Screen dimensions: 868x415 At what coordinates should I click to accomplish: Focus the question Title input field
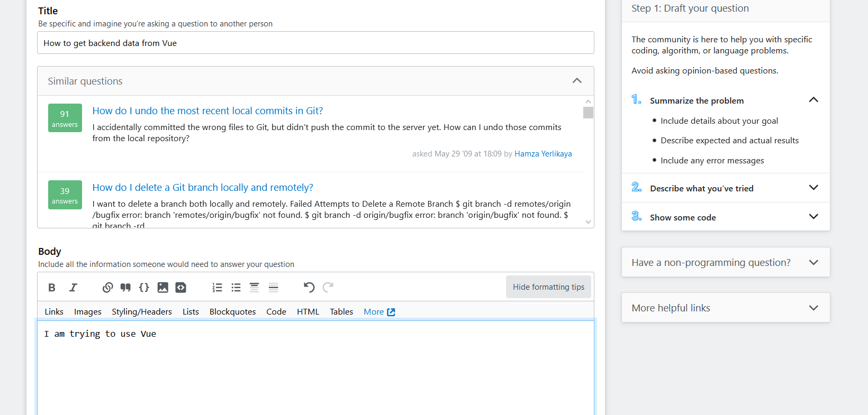tap(315, 43)
